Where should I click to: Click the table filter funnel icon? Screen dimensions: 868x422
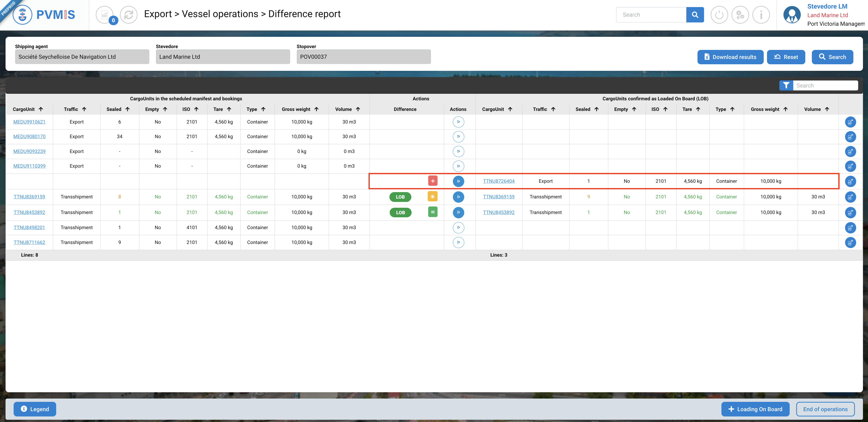coord(786,86)
